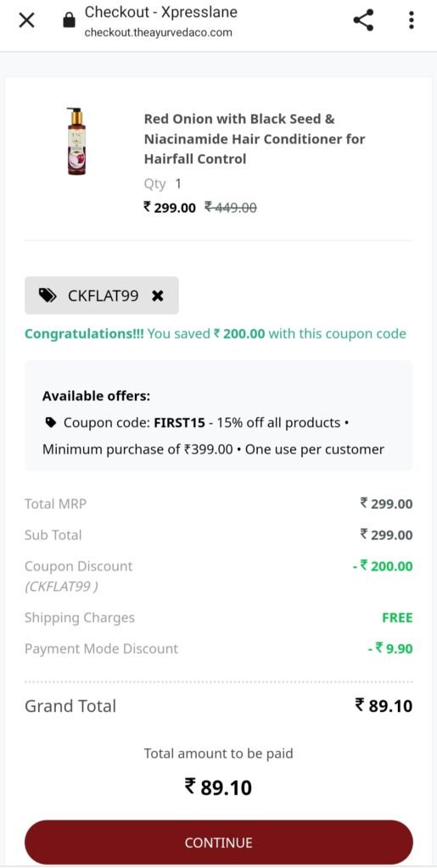
Task: Continue to payment with the CONTINUE button
Action: (x=218, y=843)
